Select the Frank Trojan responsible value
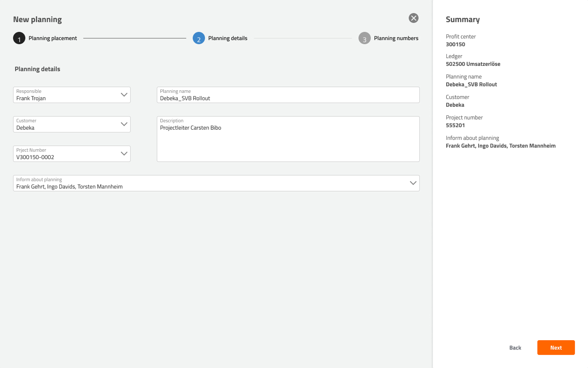Viewport: 588px width, 368px height. (31, 99)
